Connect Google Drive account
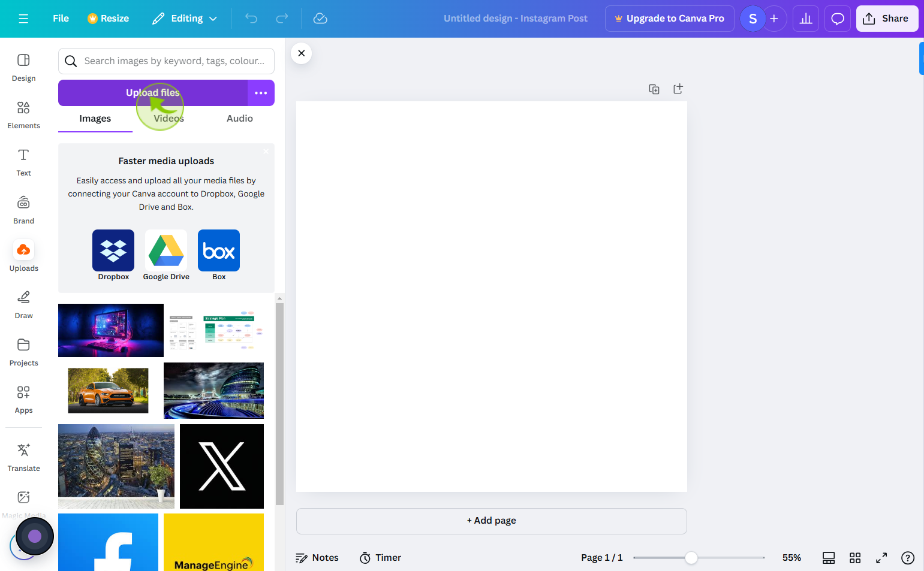 166,255
